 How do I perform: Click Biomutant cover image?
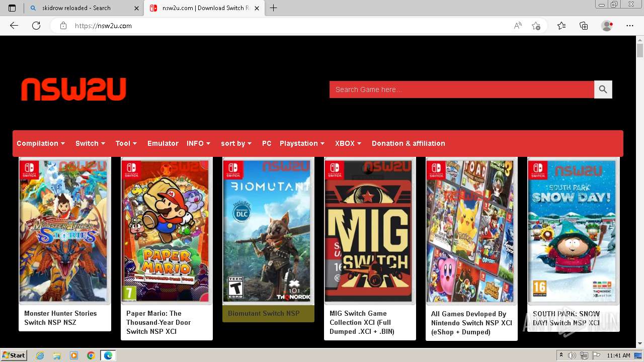(x=268, y=231)
